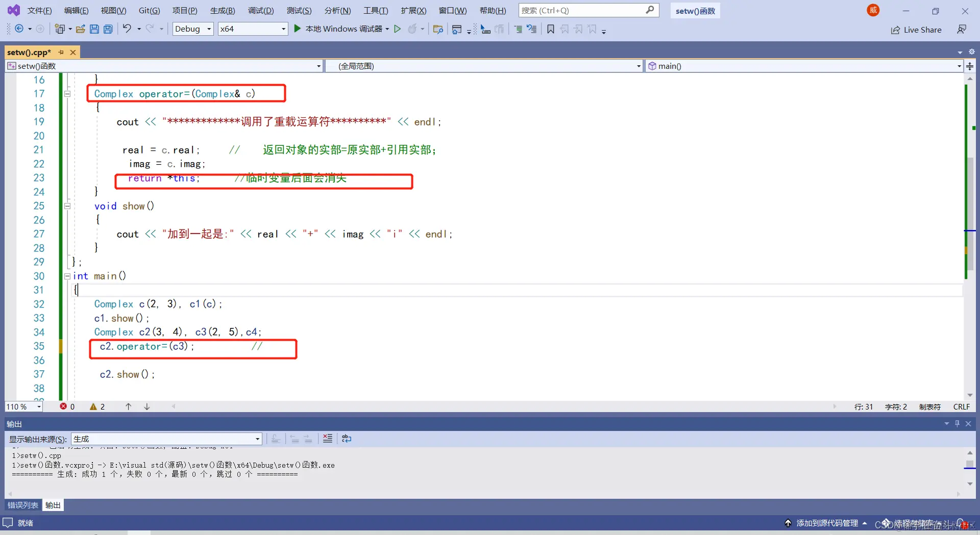The image size is (980, 535).
Task: Open the 显示输出来源 dropdown showing 生成
Action: 166,439
